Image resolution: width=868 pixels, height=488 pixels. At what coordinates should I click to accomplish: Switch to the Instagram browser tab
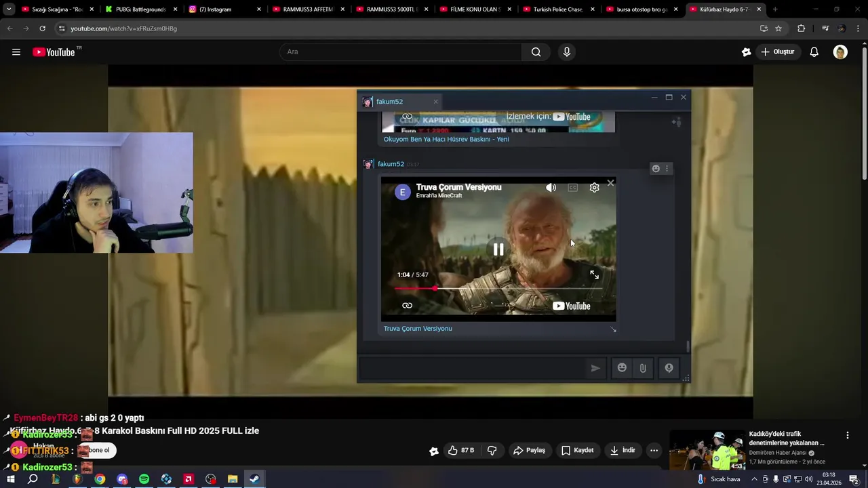224,9
